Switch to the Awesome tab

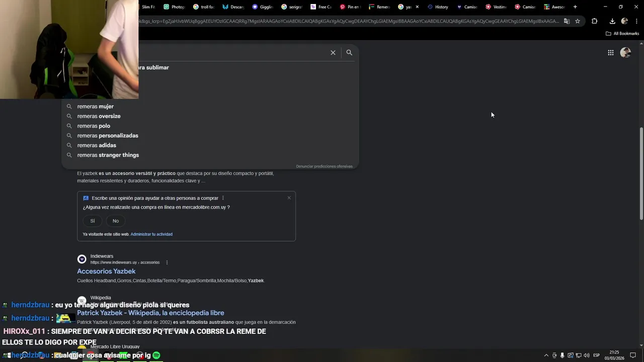click(x=554, y=7)
